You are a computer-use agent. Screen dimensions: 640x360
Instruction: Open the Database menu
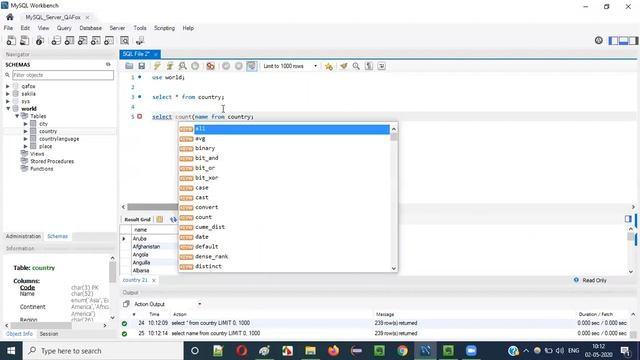(x=91, y=28)
